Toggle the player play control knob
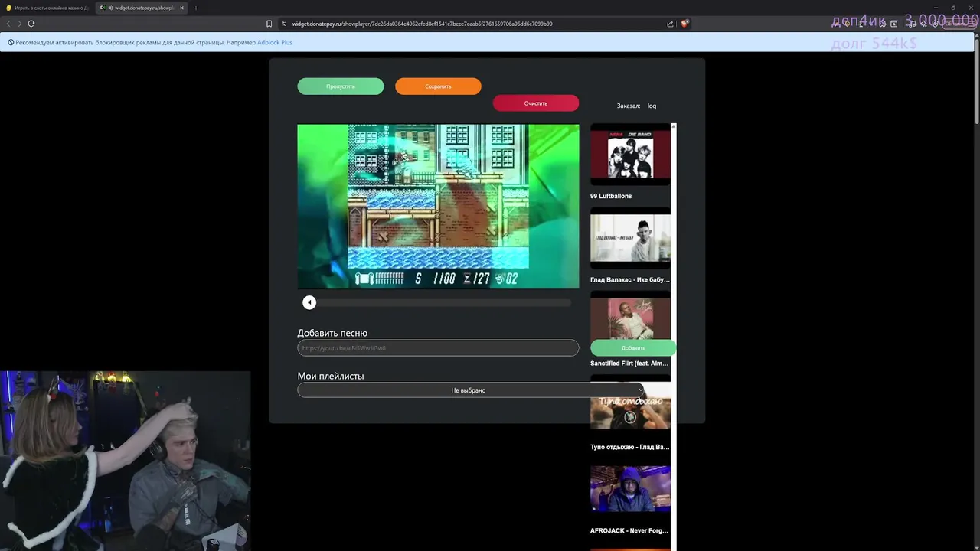Image resolution: width=980 pixels, height=551 pixels. [x=309, y=302]
